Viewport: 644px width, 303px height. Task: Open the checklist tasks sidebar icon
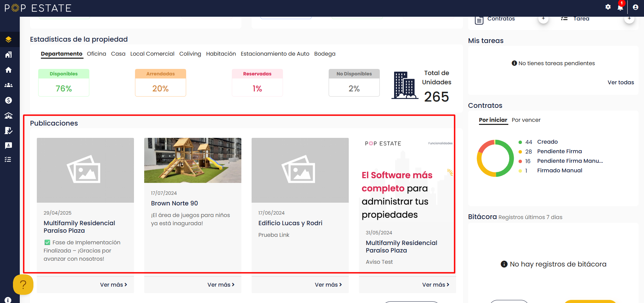pyautogui.click(x=8, y=159)
